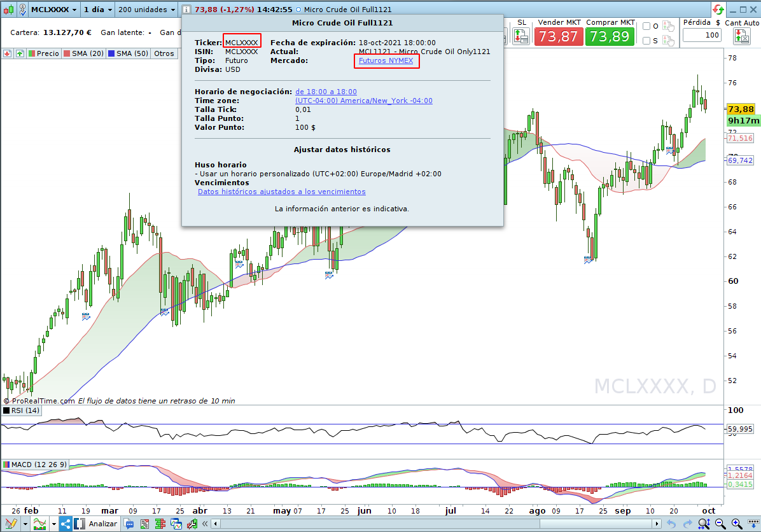Click the speech-bubble comments icon
The image size is (761, 532).
[x=129, y=524]
